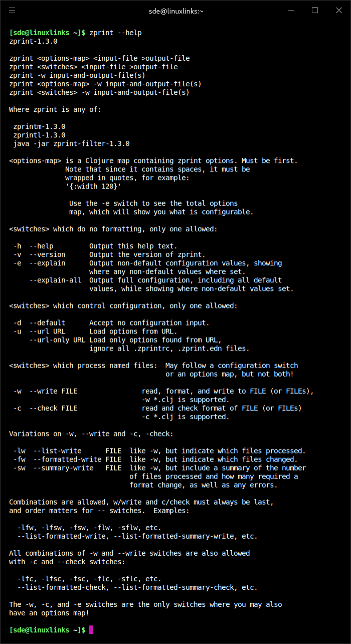Screen dimensions: 351x644
Task: Click the sde@linuxlinks:~ window title
Action: [x=176, y=11]
